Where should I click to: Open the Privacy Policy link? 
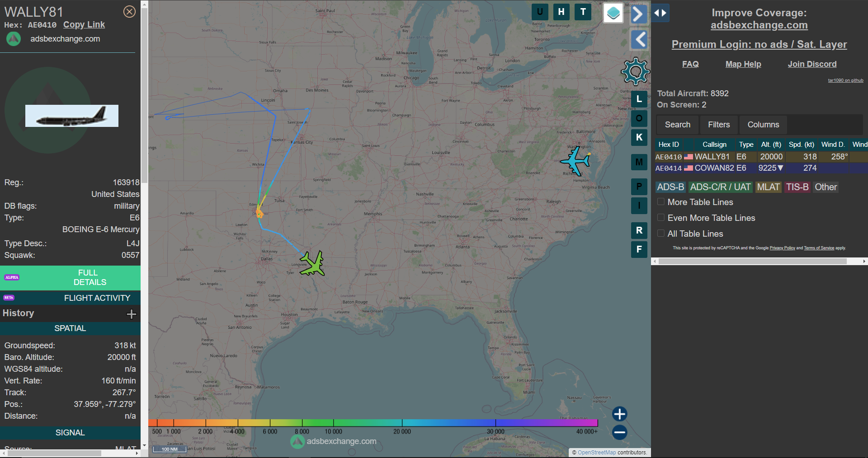782,248
